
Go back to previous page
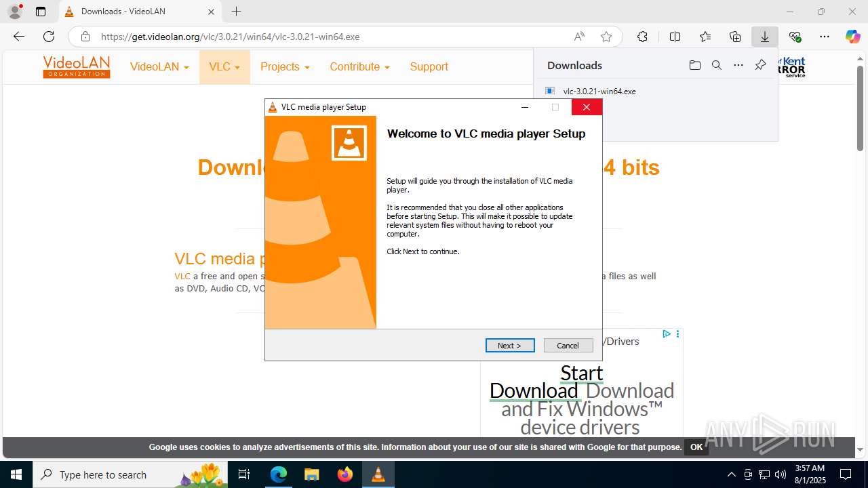click(19, 37)
